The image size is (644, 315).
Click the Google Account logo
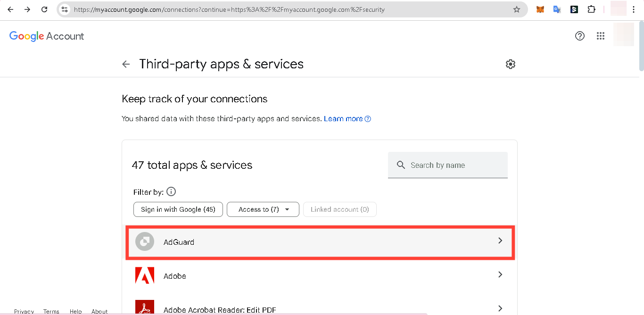point(47,36)
